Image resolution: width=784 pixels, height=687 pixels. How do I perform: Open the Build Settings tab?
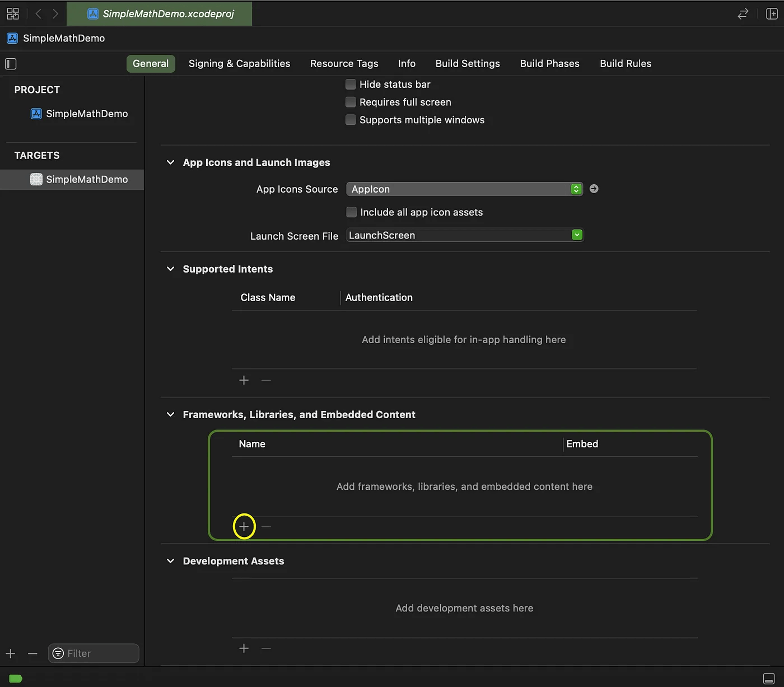point(468,64)
